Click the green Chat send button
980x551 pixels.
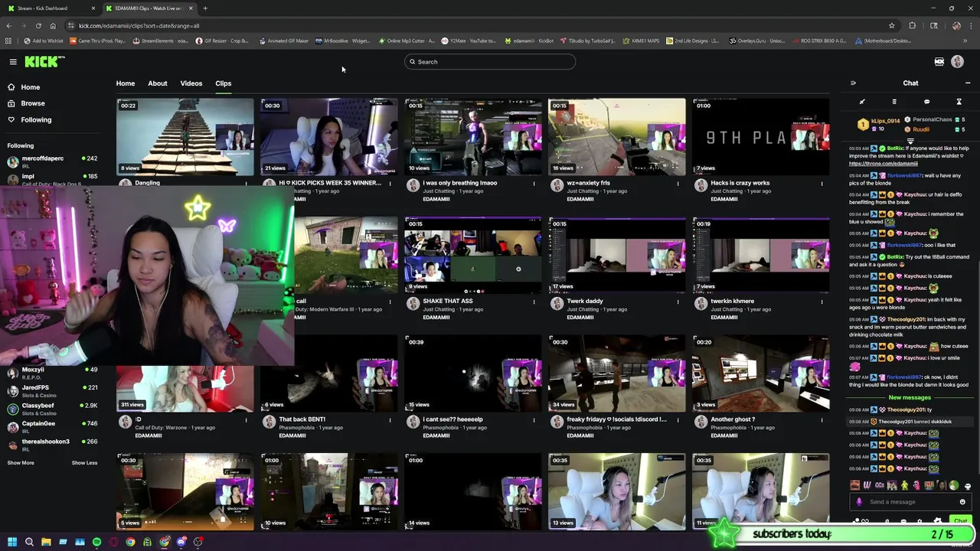tap(960, 521)
